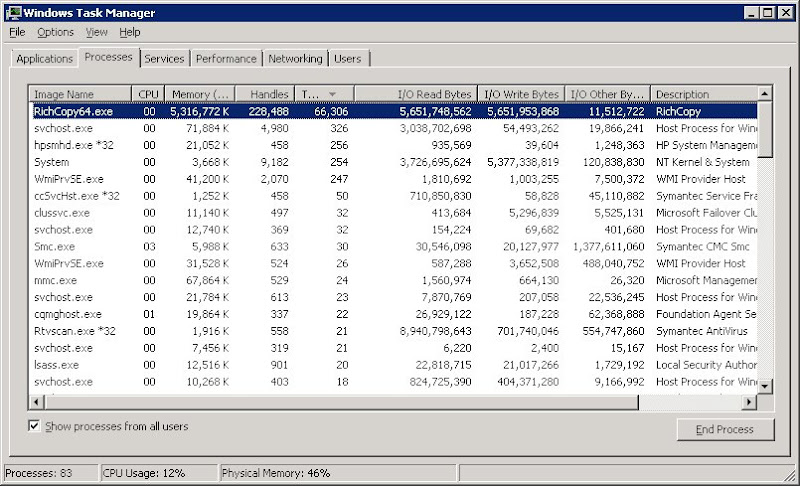Click memory value 67,864 K
Viewport: 800px width, 486px height.
pyautogui.click(x=208, y=280)
